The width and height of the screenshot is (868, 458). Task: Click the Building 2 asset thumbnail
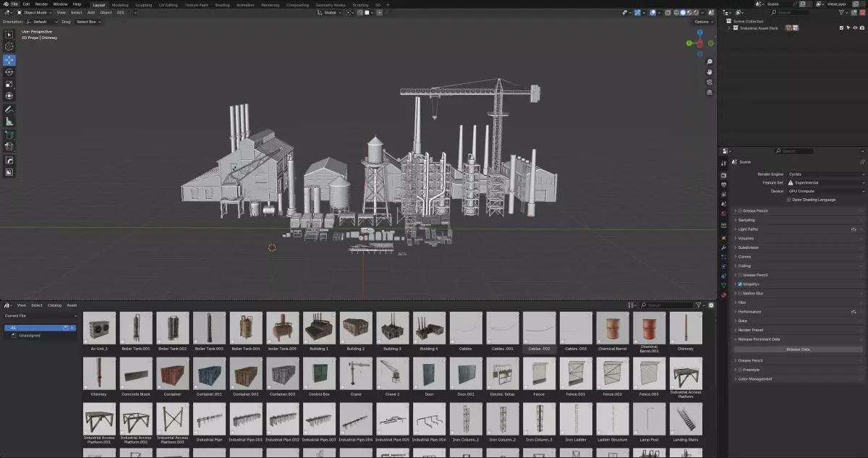point(356,328)
